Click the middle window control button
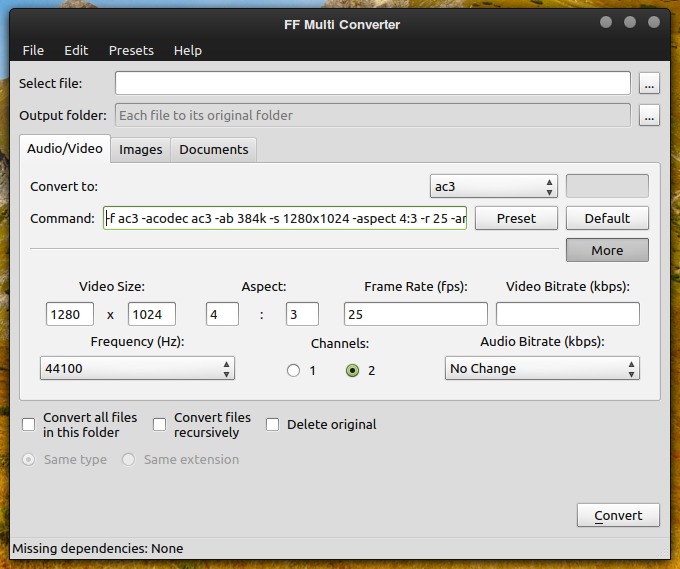Screen dimensions: 680x569 coord(630,22)
